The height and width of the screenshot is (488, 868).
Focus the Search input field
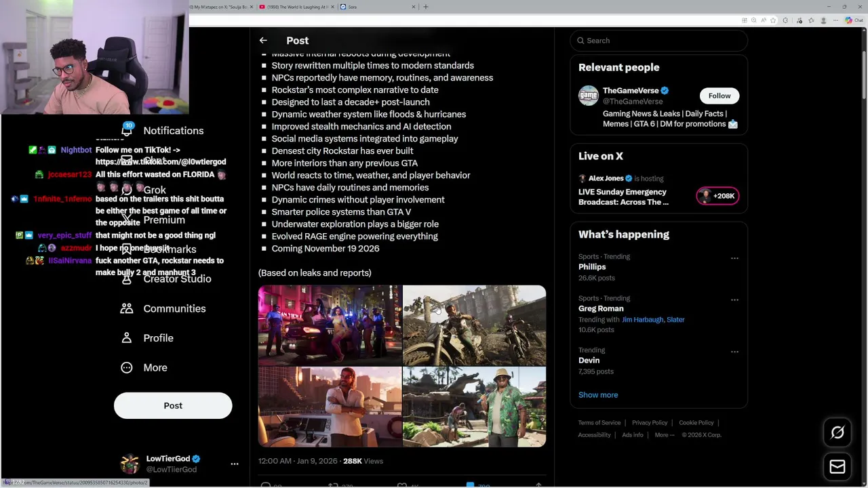pos(658,41)
